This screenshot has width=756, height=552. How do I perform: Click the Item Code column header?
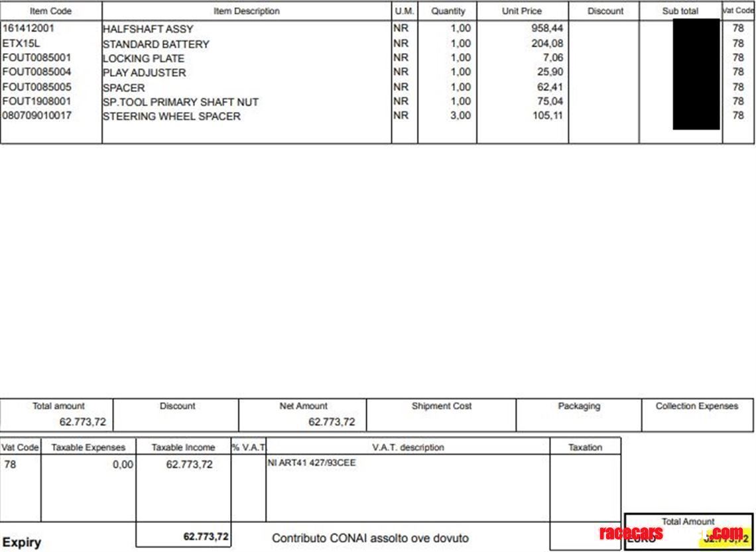(x=50, y=11)
